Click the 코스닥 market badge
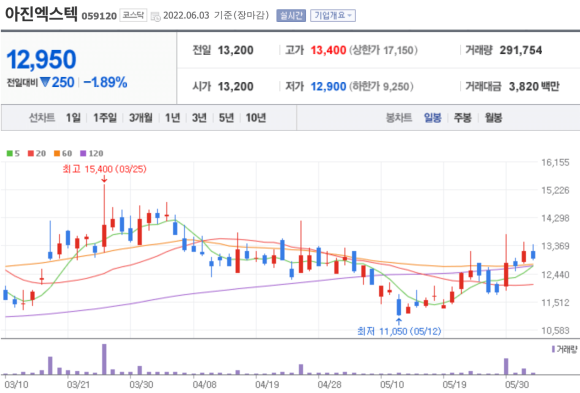The width and height of the screenshot is (580, 393). 133,15
